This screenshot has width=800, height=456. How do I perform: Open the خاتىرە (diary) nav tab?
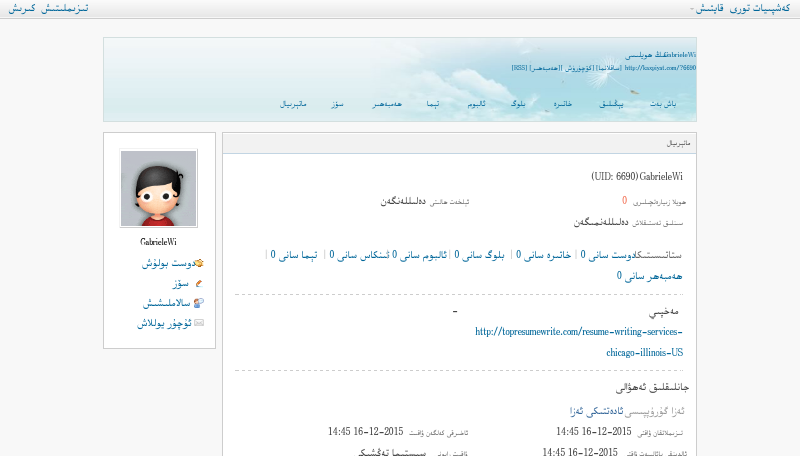click(563, 104)
